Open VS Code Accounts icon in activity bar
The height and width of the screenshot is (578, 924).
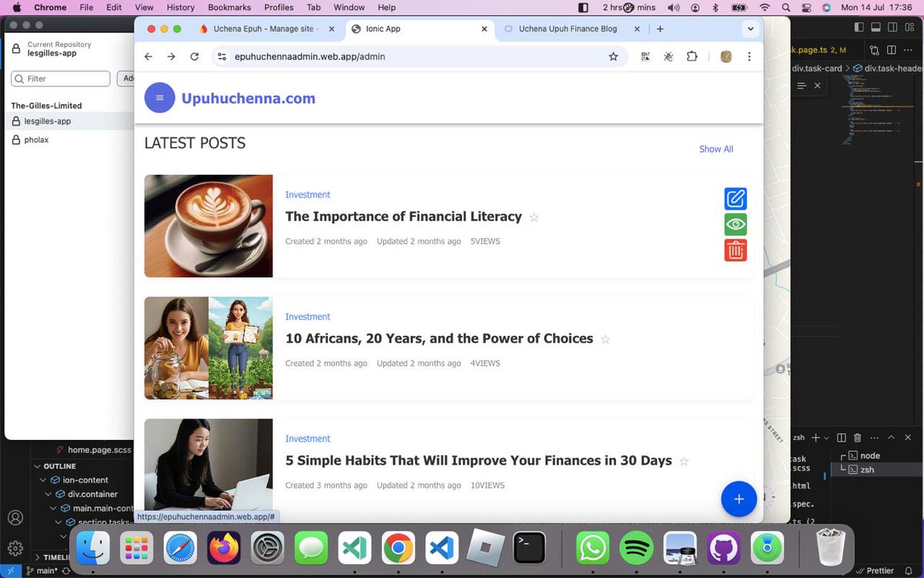coord(15,518)
